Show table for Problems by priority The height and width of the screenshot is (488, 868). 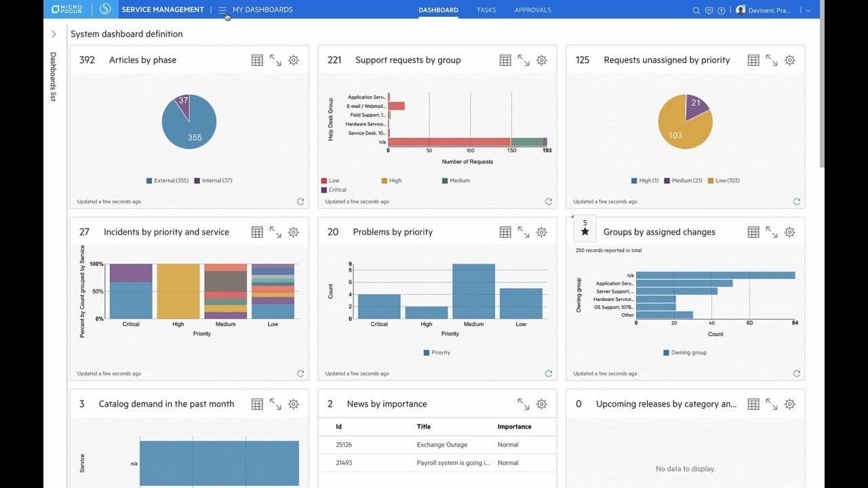tap(505, 232)
